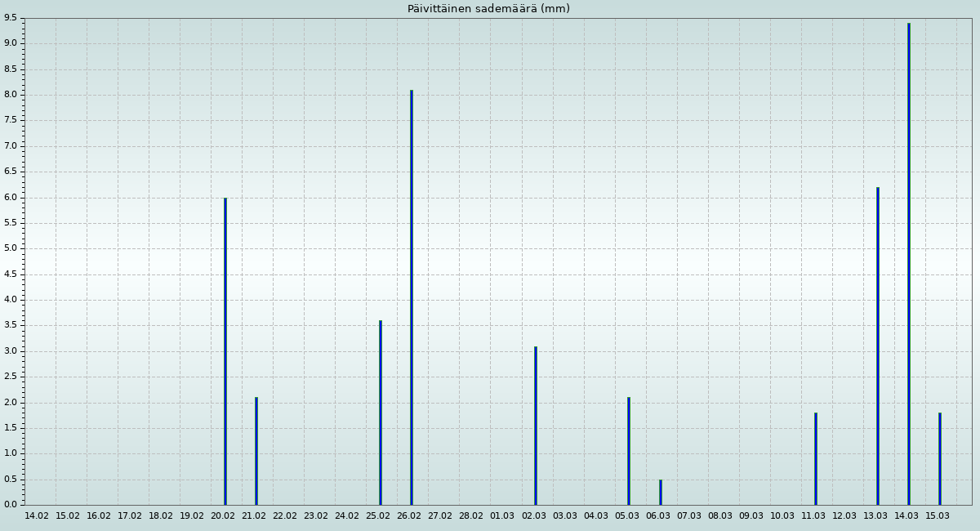Select the 09.03 date axis label
The height and width of the screenshot is (531, 980).
(x=751, y=516)
